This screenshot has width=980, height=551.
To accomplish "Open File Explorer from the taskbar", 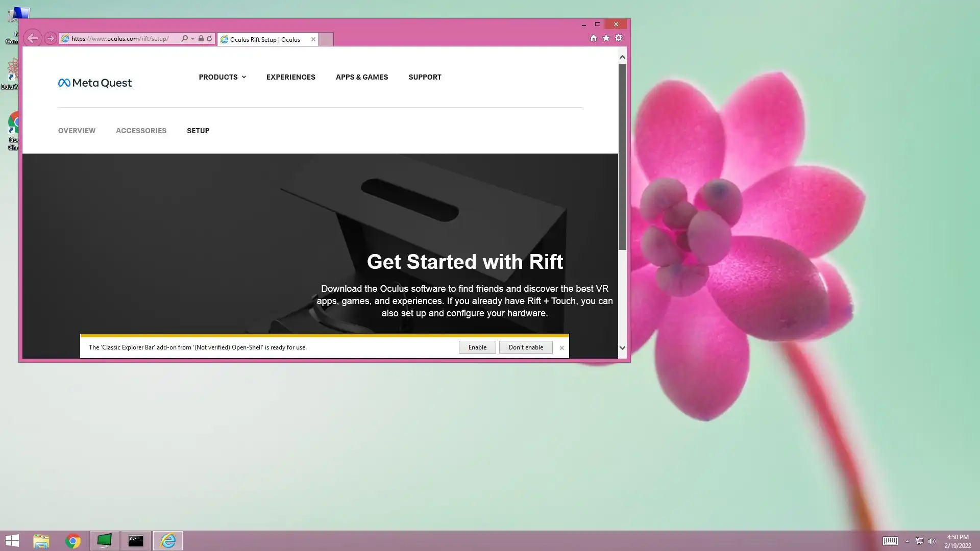I will click(x=41, y=541).
